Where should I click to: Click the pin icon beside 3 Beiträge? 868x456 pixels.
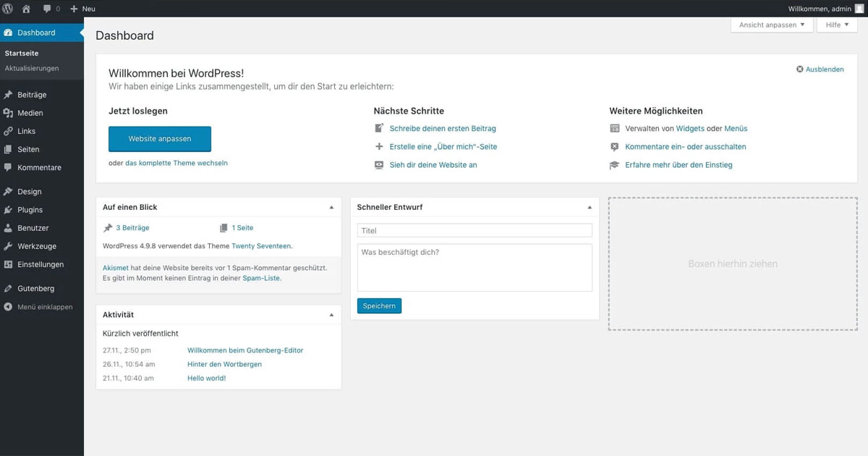(108, 227)
